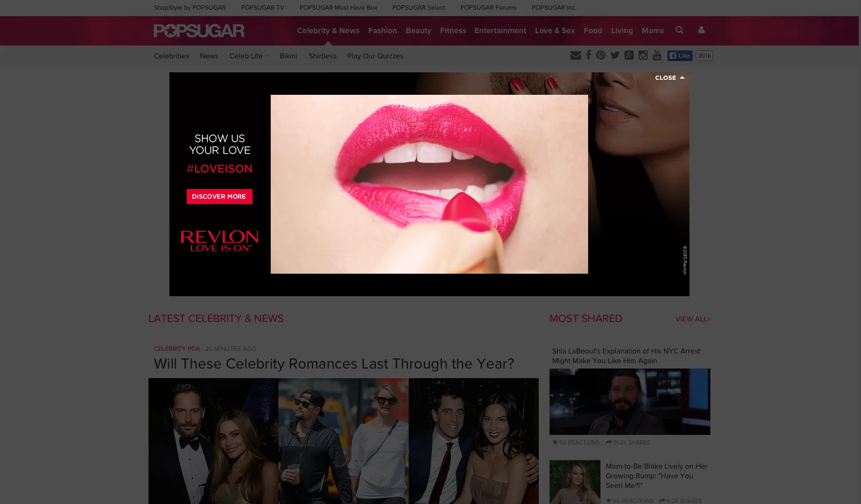
Task: Open POPSUGAR TV link
Action: point(263,7)
